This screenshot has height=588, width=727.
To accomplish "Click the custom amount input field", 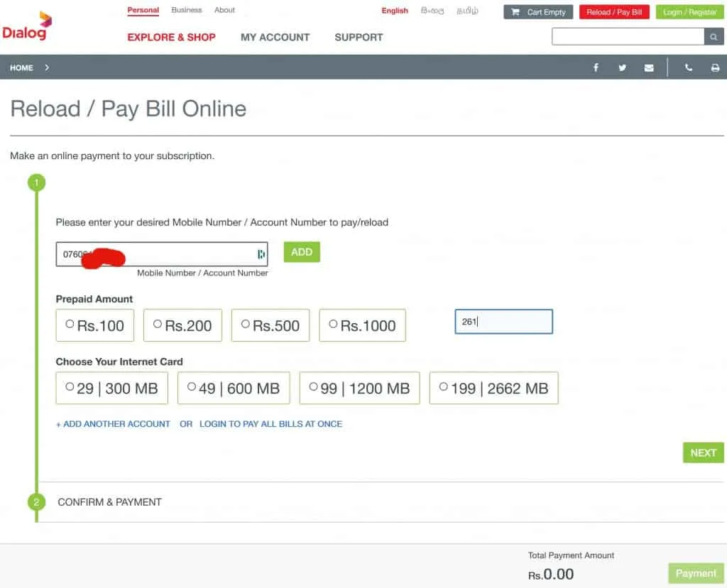I will pos(503,322).
